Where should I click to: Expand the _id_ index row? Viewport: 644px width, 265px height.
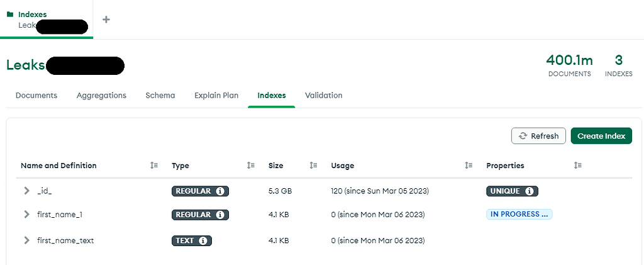26,191
